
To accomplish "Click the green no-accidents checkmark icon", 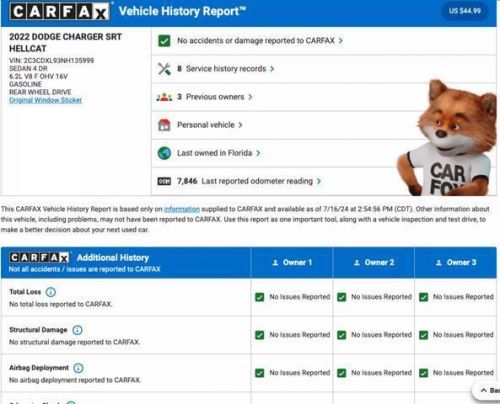I will 164,41.
